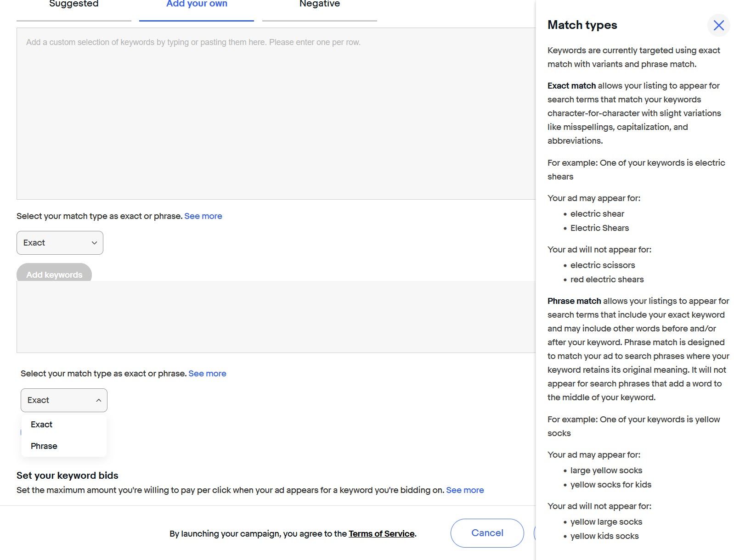The image size is (734, 560).
Task: Open the Negative keywords tab
Action: coord(320,5)
